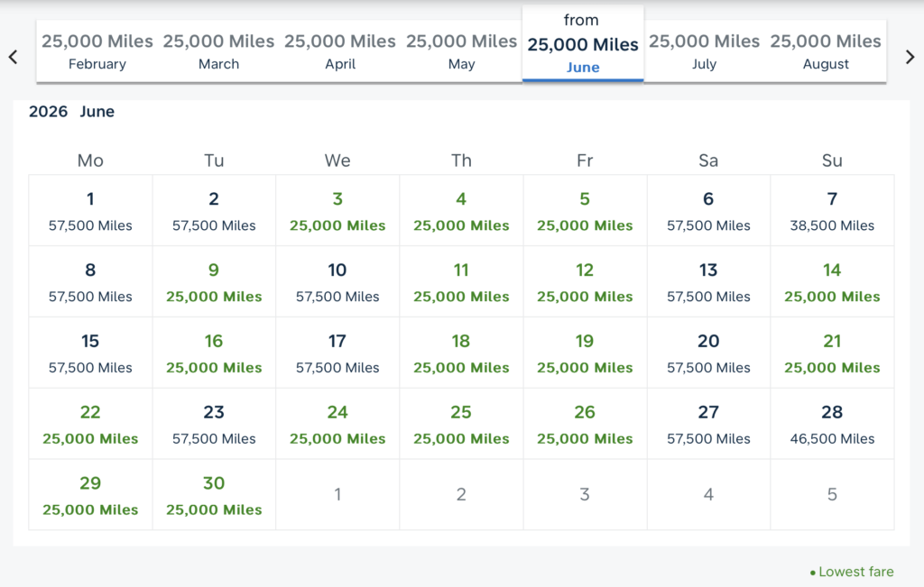Choose Tuesday June 30 date cell

(214, 496)
